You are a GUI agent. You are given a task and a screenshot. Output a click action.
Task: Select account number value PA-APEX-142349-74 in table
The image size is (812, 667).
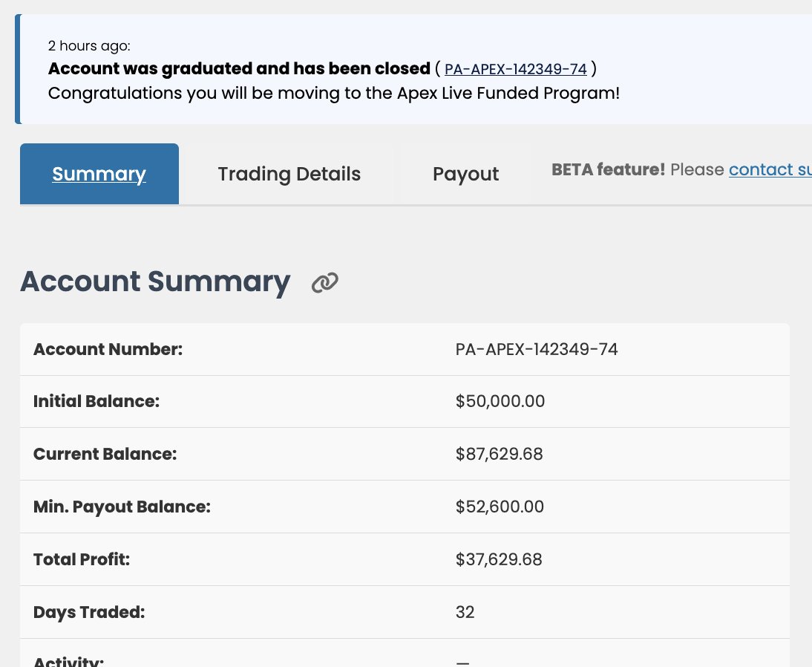(537, 349)
